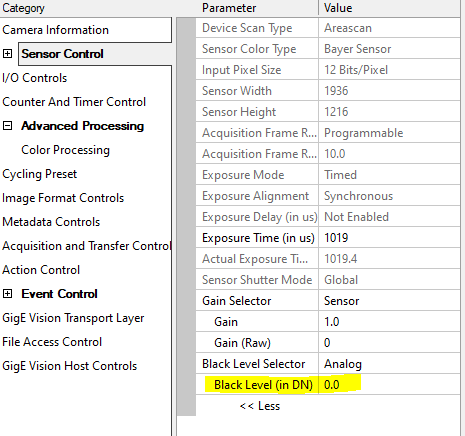The width and height of the screenshot is (465, 436).
Task: Select Color Processing sub-item
Action: tap(65, 150)
